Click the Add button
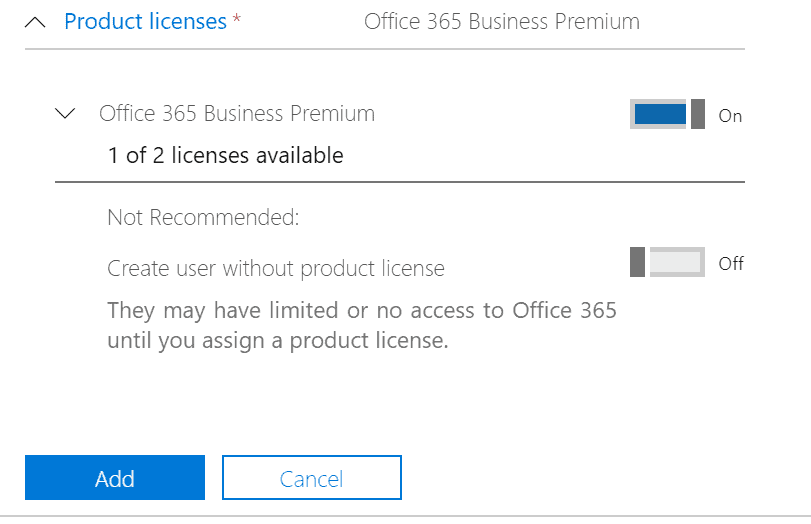The image size is (811, 524). pyautogui.click(x=115, y=477)
